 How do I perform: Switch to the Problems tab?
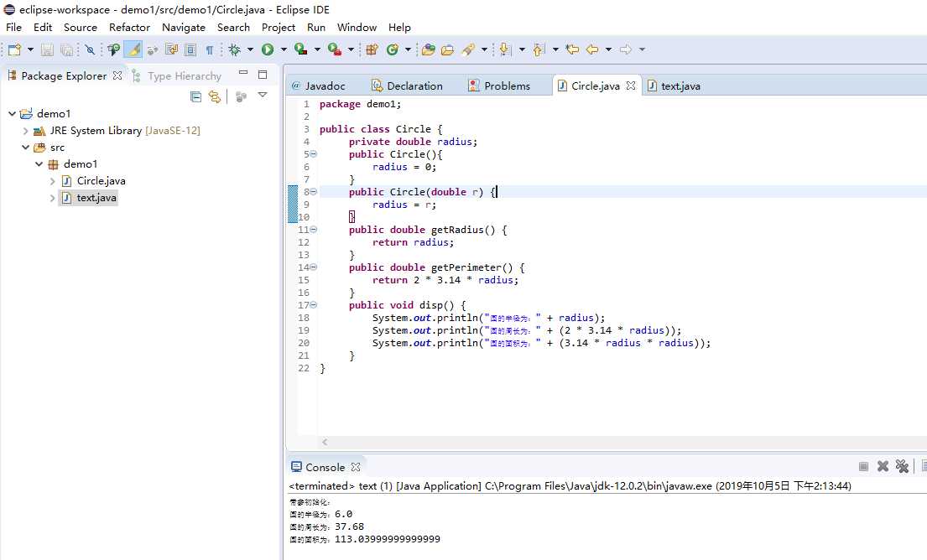pos(499,86)
